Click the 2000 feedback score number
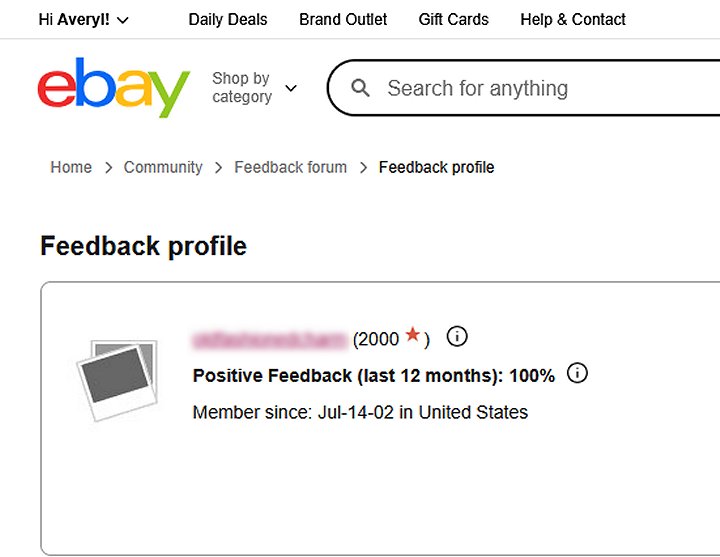Viewport: 720px width, 557px height. tap(379, 339)
